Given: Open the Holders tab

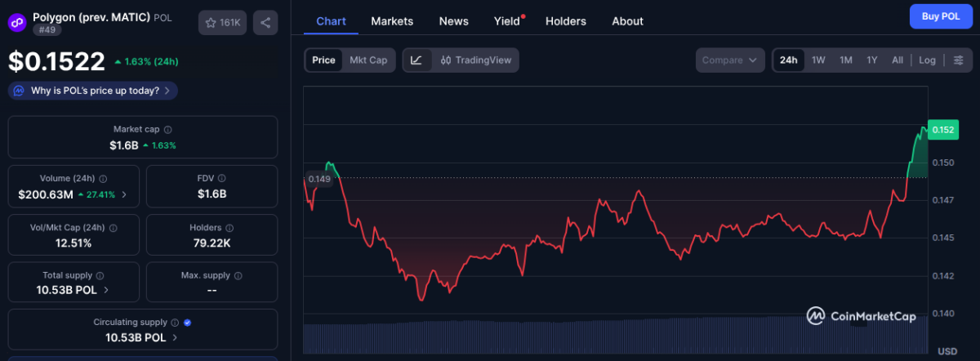Looking at the screenshot, I should [x=566, y=21].
